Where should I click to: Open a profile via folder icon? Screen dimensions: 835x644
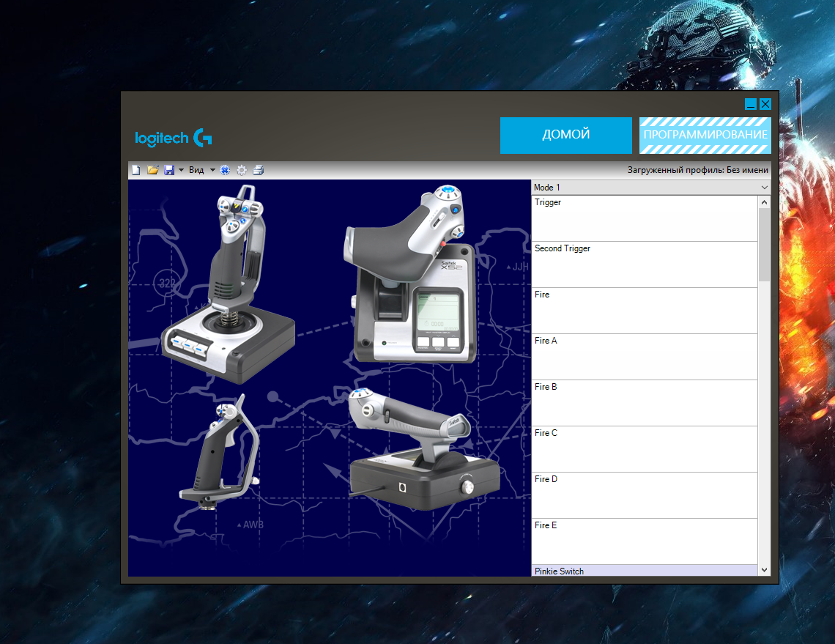coord(153,170)
